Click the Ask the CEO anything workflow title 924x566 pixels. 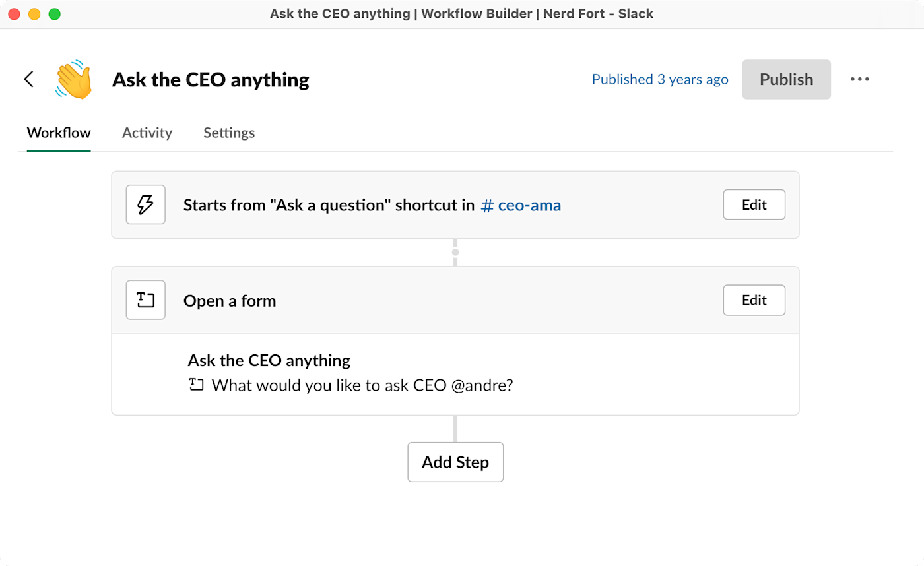click(211, 80)
